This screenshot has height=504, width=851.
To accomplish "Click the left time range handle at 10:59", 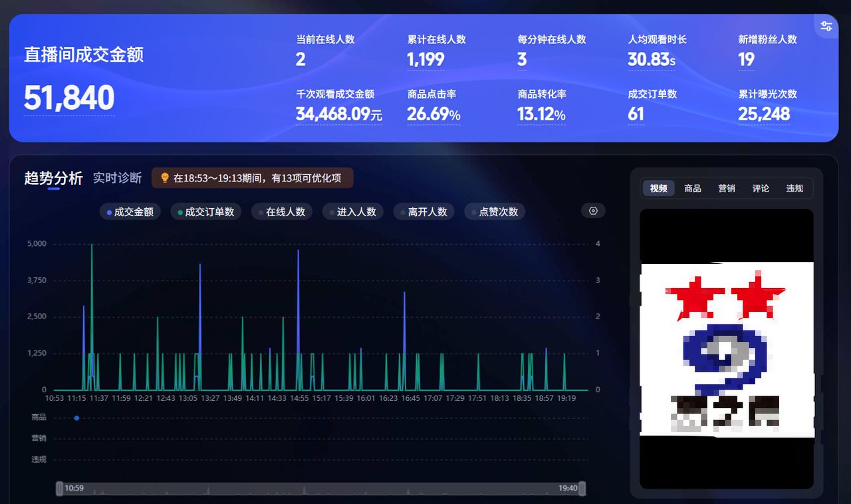I will 60,489.
